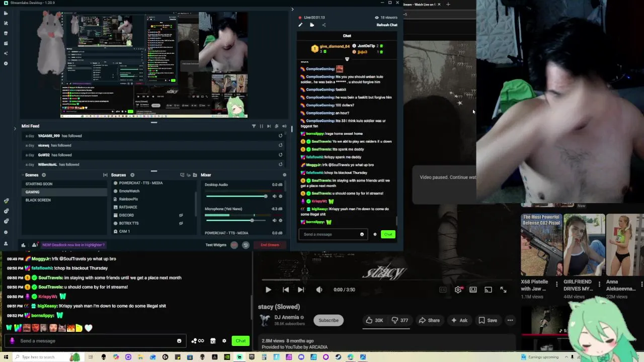Open bottom Twitch chat settings gear
The height and width of the screenshot is (362, 644).
click(x=224, y=341)
